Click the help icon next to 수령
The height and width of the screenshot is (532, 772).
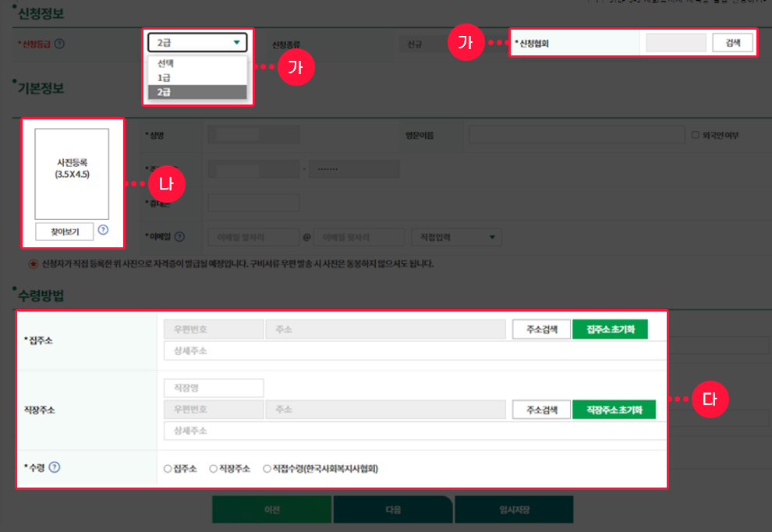(x=52, y=469)
